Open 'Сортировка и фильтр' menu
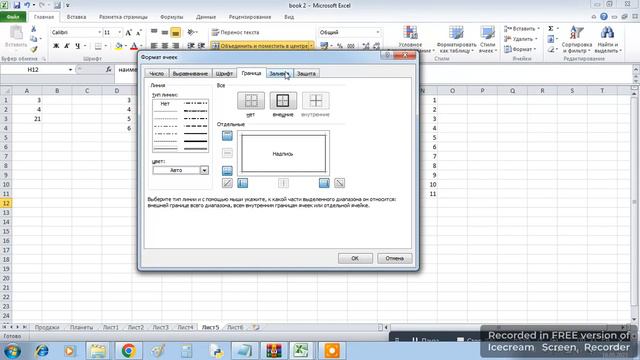The image size is (640, 360). [577, 39]
